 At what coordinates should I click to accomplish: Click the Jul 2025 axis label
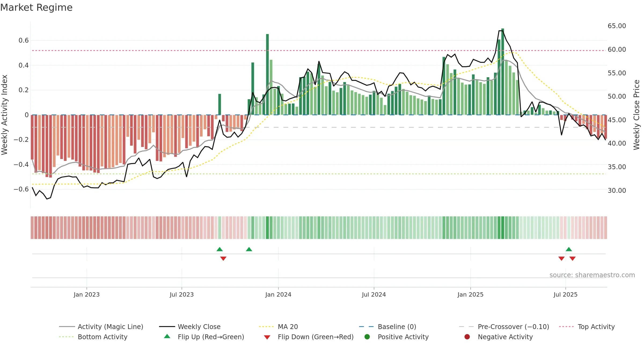565,294
